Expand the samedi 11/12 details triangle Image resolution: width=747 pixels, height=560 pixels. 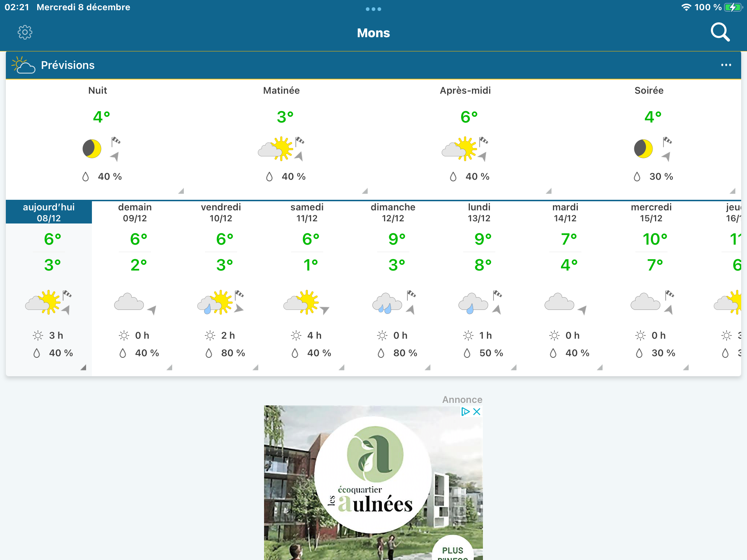coord(341,367)
